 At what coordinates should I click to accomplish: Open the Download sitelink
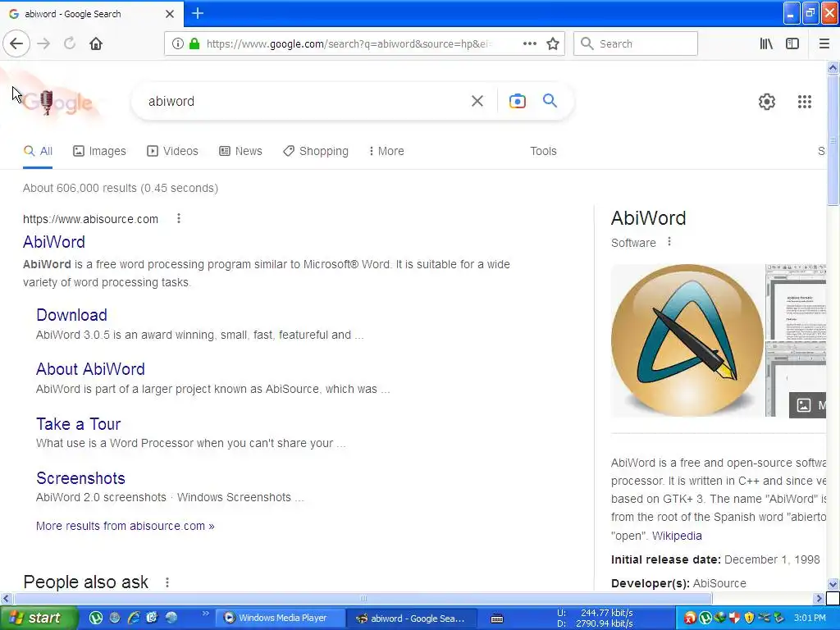pos(72,315)
